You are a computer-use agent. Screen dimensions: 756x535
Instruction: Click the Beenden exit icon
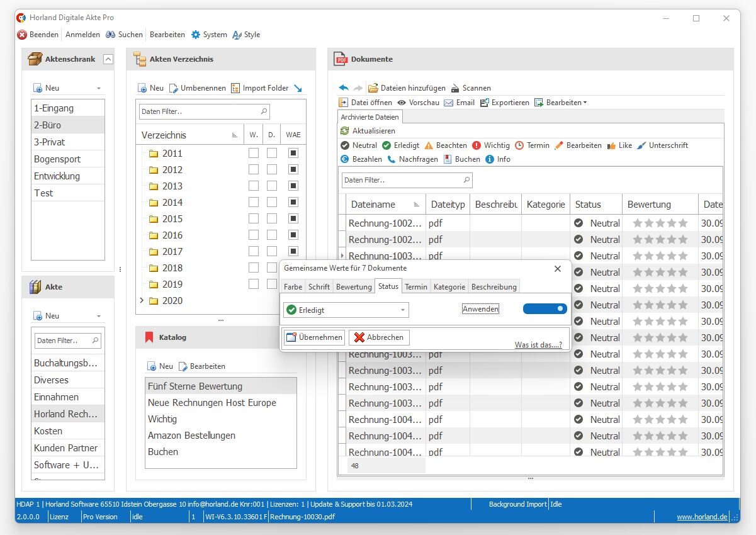[22, 35]
